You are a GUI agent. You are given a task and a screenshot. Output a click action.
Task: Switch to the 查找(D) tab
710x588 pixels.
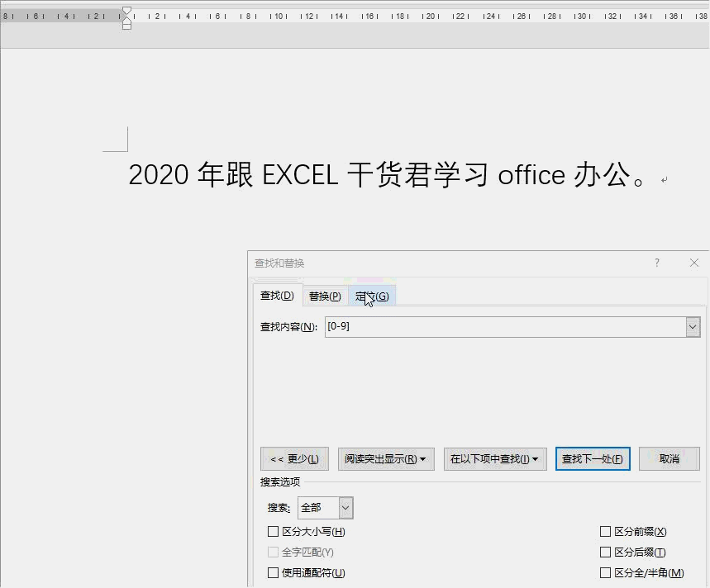click(277, 296)
